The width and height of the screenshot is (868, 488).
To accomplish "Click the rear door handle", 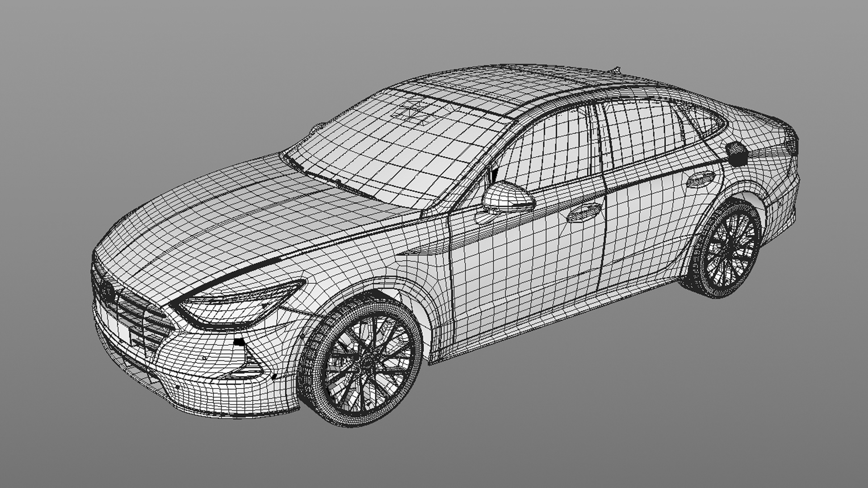I will 700,179.
